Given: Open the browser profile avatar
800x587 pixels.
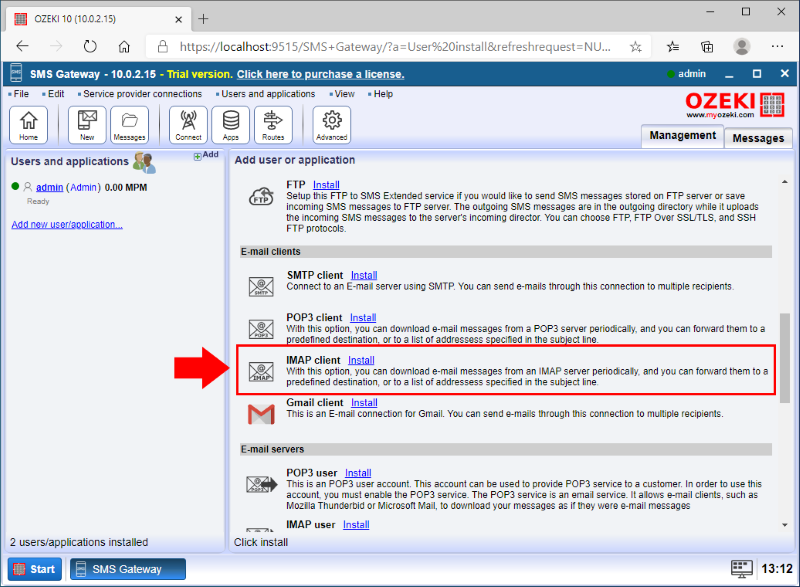Looking at the screenshot, I should tap(741, 47).
